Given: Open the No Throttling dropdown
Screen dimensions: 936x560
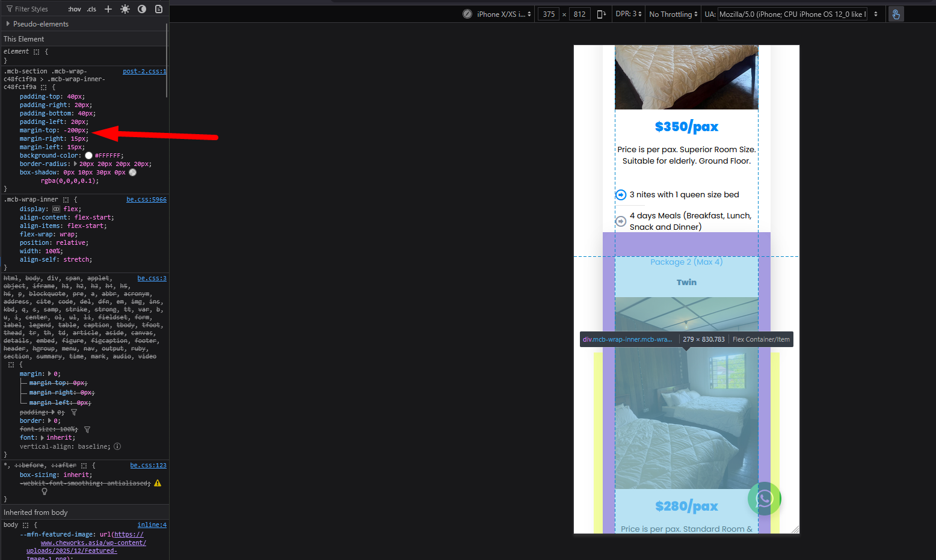Looking at the screenshot, I should (673, 14).
